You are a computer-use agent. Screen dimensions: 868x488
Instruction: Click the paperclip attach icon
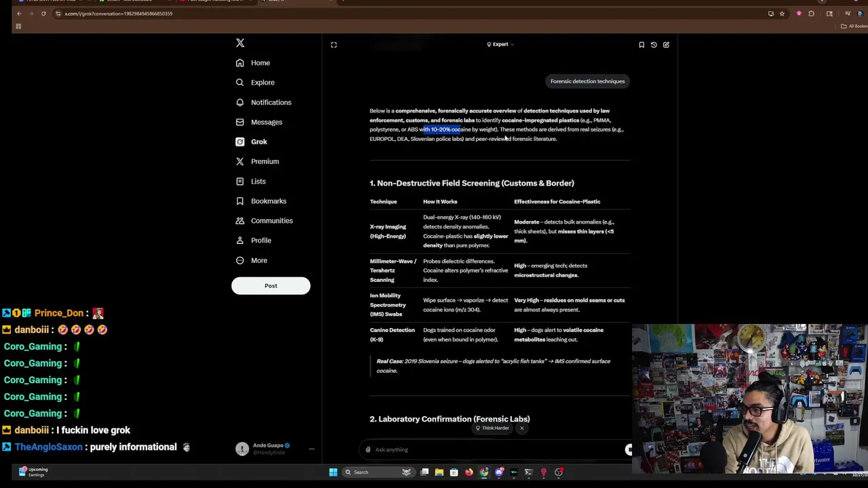[368, 449]
